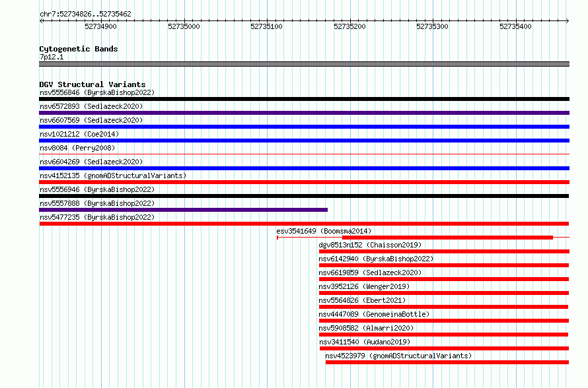Open nsv6604269 (Sedlazeck2020) label
This screenshot has width=588, height=388.
[91, 162]
